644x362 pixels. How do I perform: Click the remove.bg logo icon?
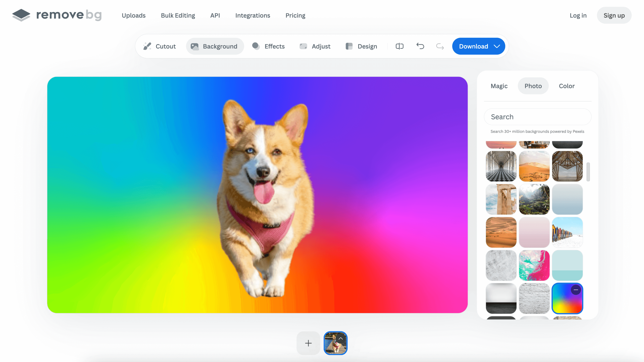[21, 15]
